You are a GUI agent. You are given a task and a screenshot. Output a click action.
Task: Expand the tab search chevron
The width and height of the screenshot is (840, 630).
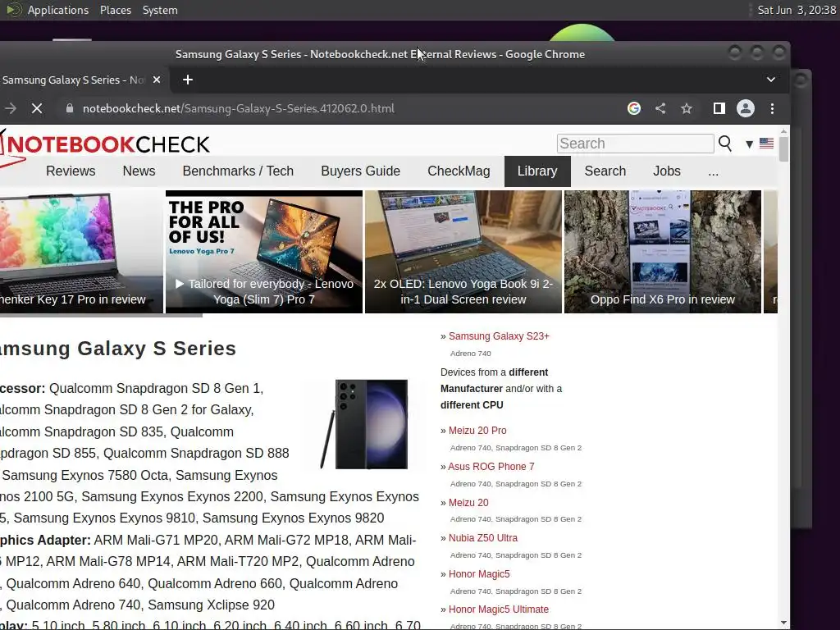pos(771,80)
